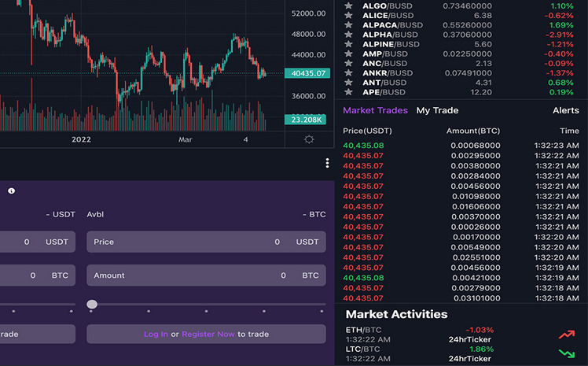Click the trade at 1:32:23 AM
588x366 pixels.
[x=461, y=146]
